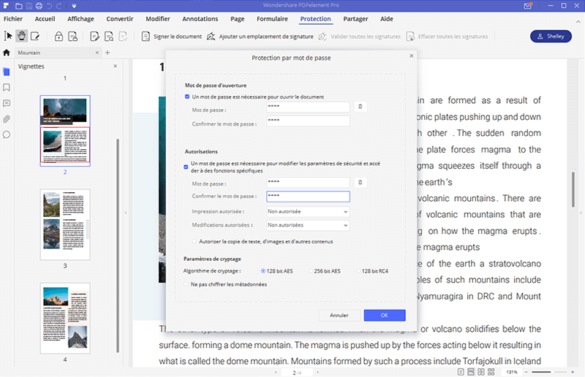The height and width of the screenshot is (377, 585).
Task: Select single page view icon in status bar
Action: (461, 372)
